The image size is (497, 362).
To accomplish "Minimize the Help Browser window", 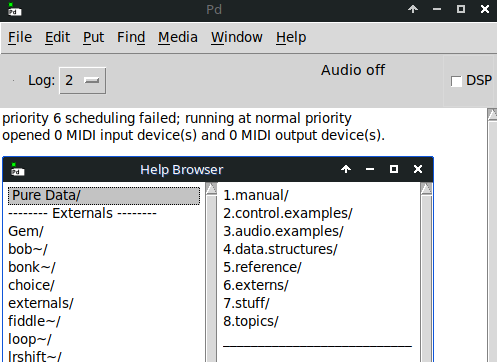I will (370, 169).
